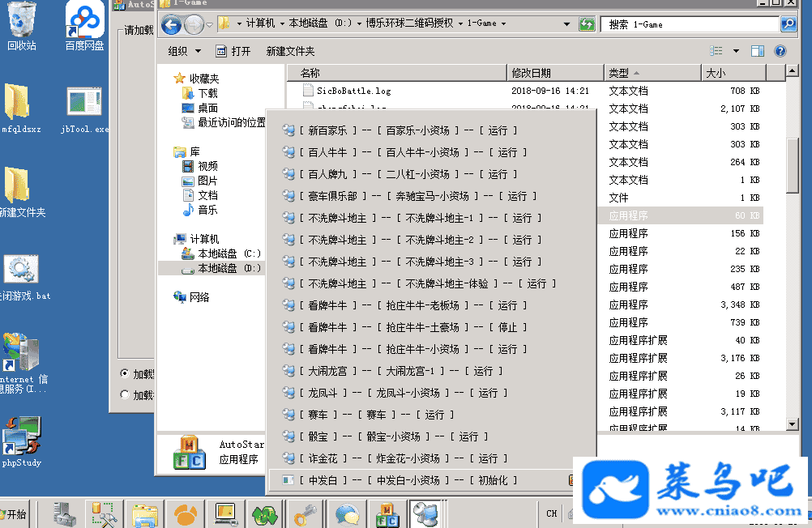The image size is (812, 528).
Task: Click the 开始 Start button
Action: tap(15, 514)
